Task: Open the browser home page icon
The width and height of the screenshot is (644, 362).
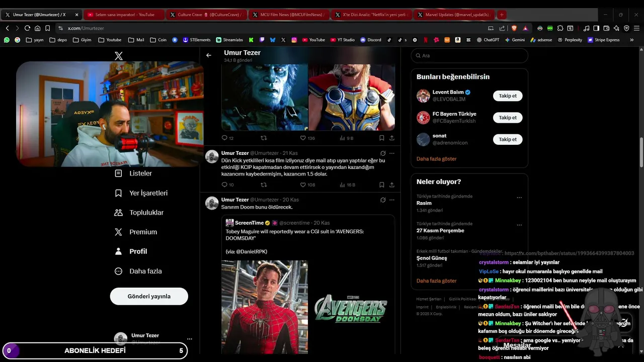Action: (x=37, y=28)
